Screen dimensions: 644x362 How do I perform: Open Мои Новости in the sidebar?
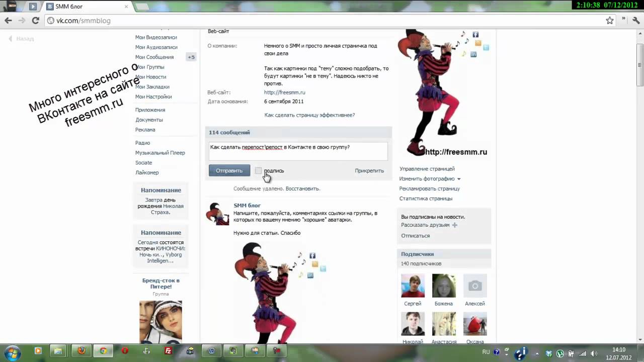click(150, 77)
